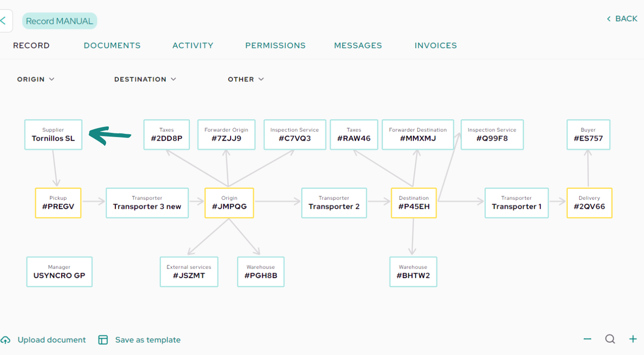Open the Forwarder Destination #MMXMJ node
Viewport: 644px width, 355px height.
418,135
